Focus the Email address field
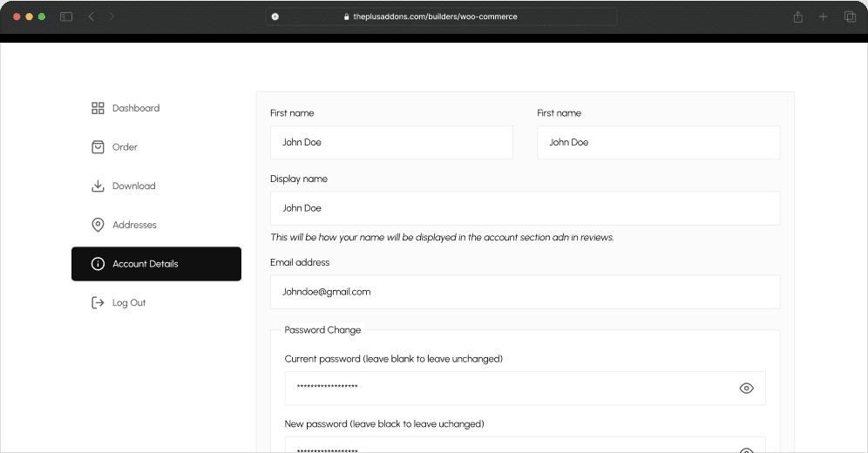This screenshot has width=868, height=453. [x=525, y=292]
